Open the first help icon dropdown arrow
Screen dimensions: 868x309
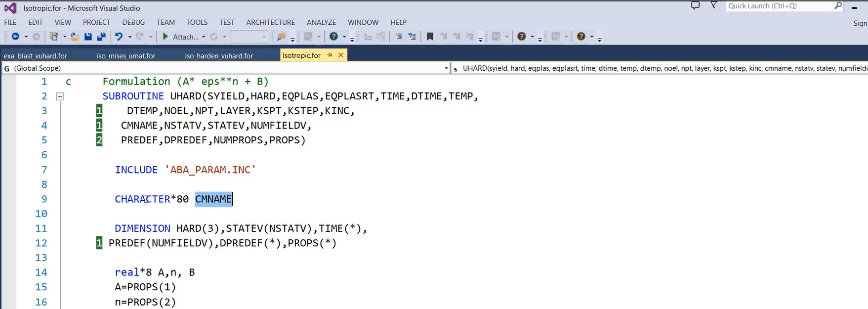coord(344,37)
